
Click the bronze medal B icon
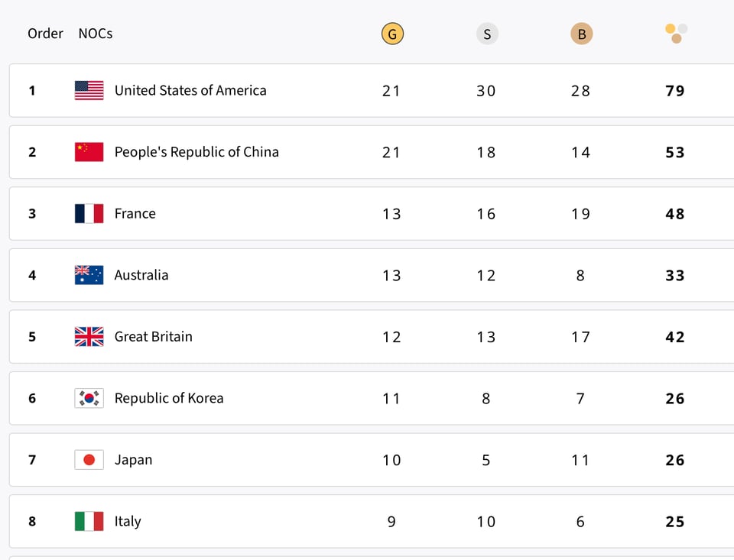pyautogui.click(x=582, y=34)
